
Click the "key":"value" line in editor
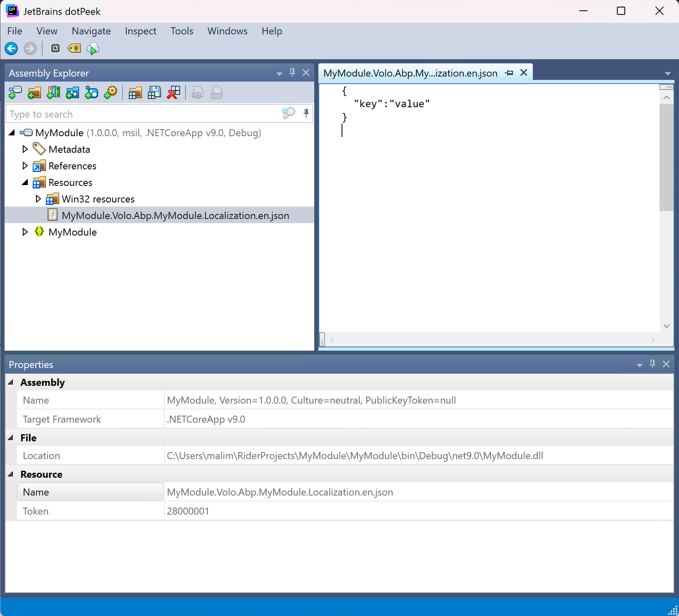pyautogui.click(x=392, y=104)
